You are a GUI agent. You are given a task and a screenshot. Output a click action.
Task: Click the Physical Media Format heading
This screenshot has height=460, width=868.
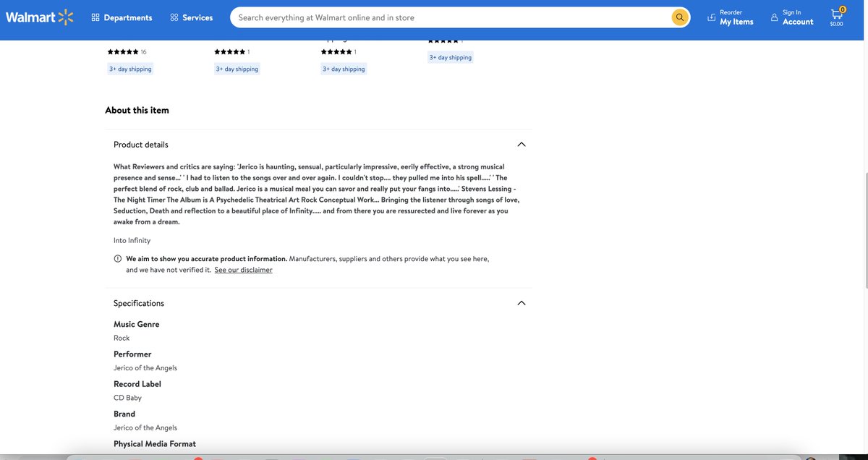point(155,443)
